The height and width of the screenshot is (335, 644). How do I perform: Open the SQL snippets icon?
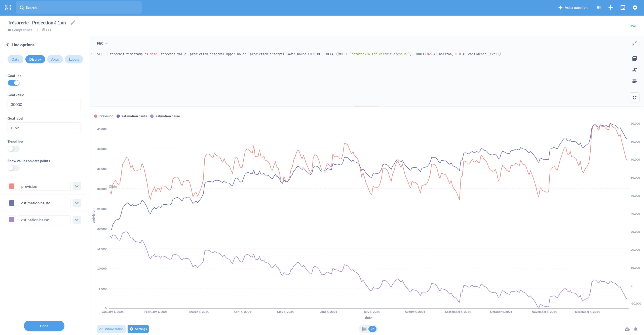(634, 81)
